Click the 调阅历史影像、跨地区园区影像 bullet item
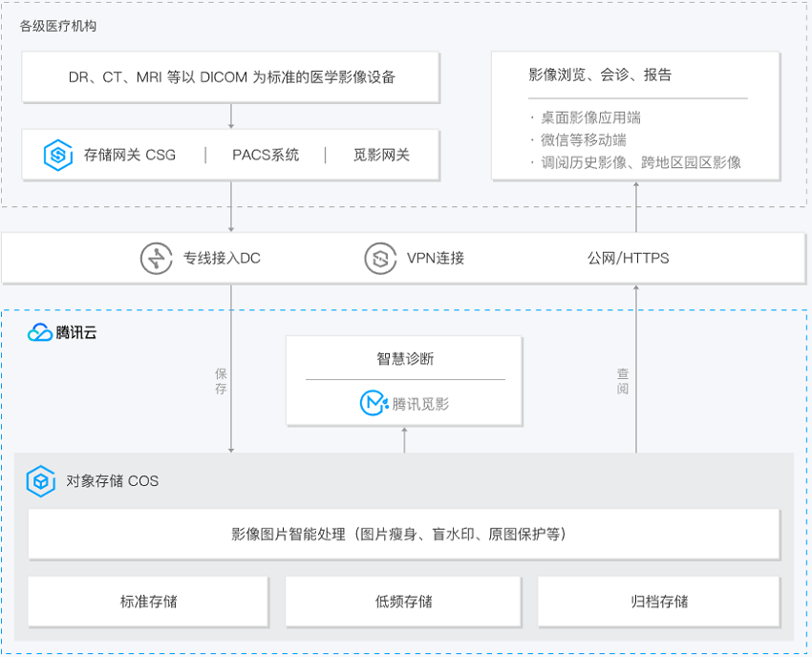Image resolution: width=812 pixels, height=657 pixels. coord(641,162)
